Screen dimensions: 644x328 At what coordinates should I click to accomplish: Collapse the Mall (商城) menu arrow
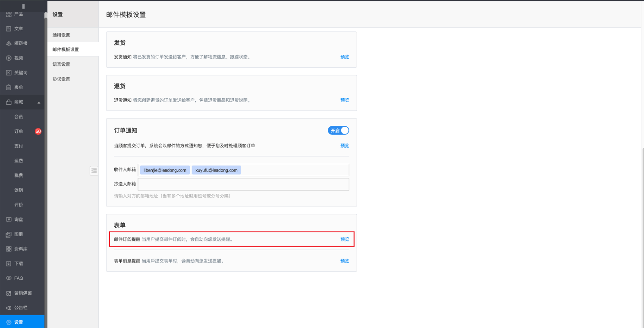39,103
